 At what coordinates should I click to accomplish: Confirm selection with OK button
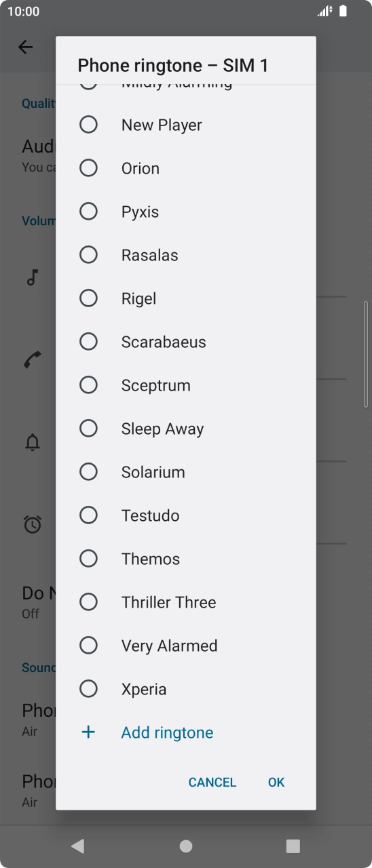point(276,782)
